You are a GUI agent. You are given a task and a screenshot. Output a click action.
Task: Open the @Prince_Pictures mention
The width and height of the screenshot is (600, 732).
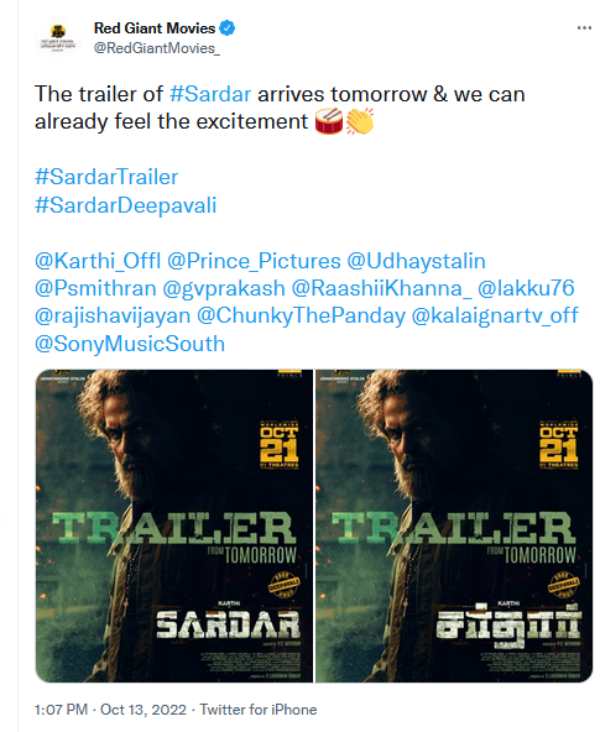click(x=254, y=260)
